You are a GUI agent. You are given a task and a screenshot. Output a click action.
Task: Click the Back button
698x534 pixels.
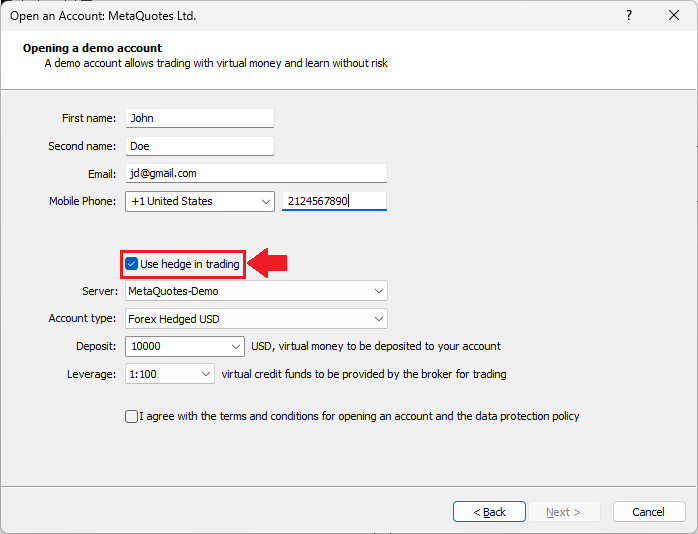click(x=489, y=512)
